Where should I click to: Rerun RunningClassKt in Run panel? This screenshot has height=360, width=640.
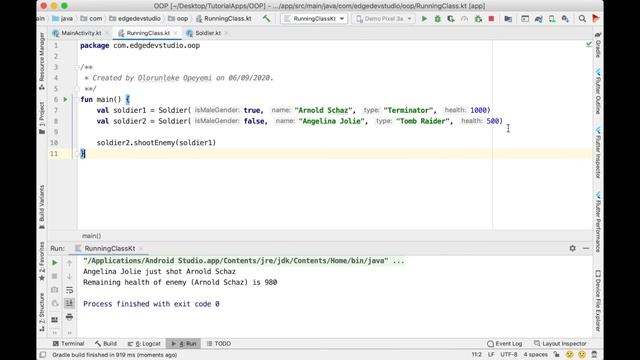55,263
